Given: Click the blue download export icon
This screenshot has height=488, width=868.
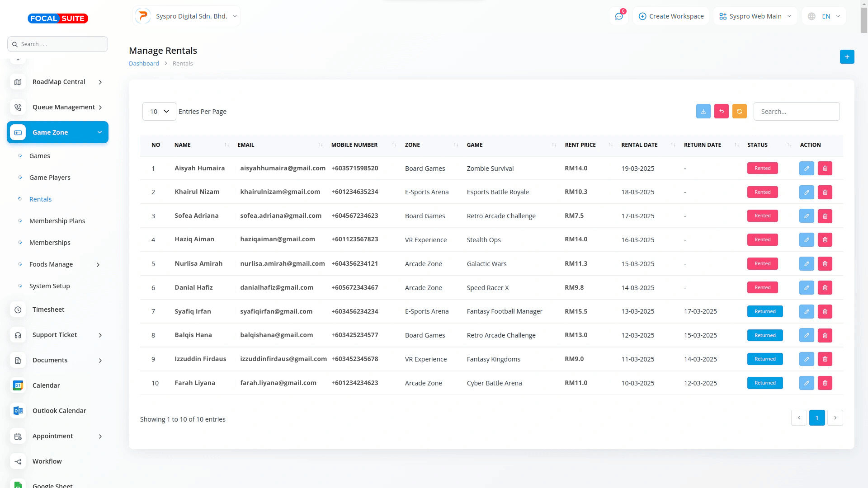Looking at the screenshot, I should pyautogui.click(x=703, y=111).
